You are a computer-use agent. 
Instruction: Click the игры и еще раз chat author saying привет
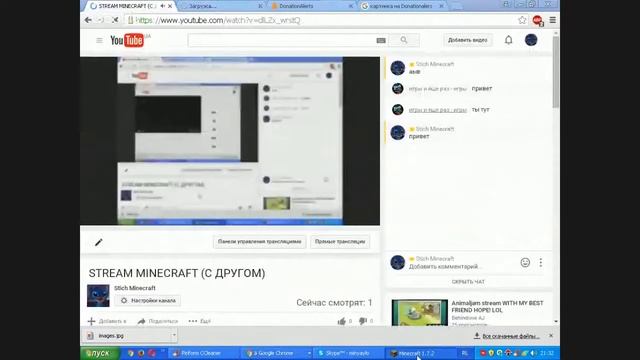[x=438, y=89]
